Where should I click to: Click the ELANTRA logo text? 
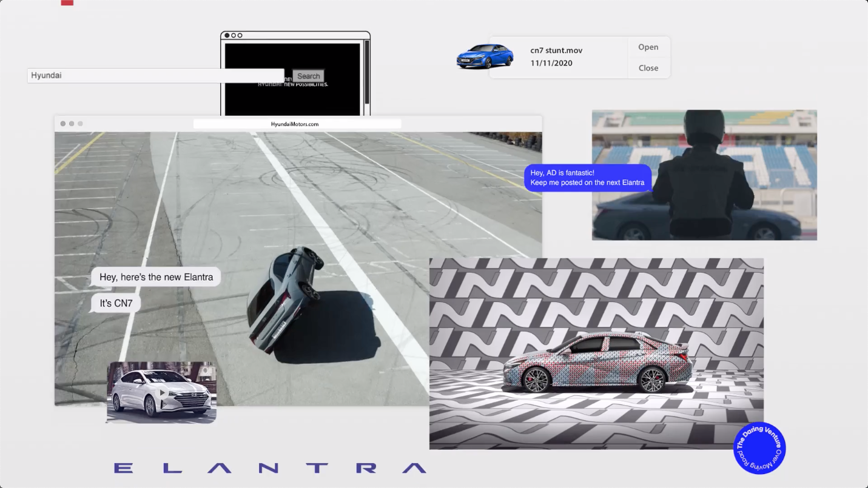(271, 468)
